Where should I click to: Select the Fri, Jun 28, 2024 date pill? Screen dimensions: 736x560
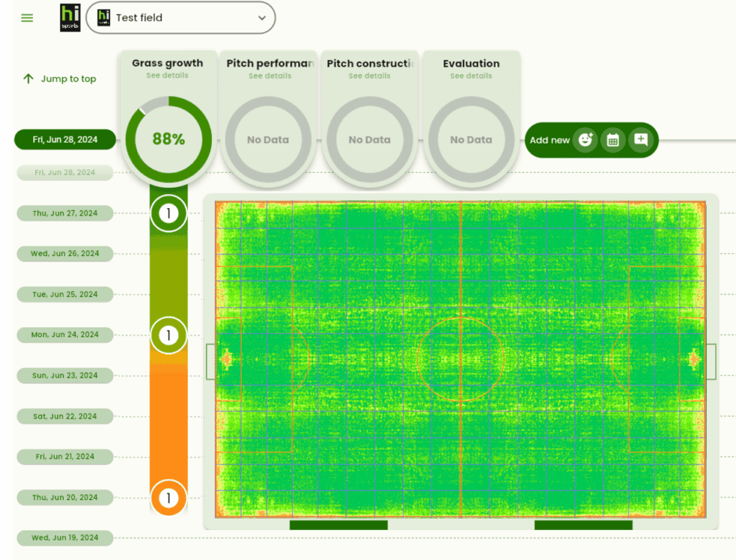pyautogui.click(x=65, y=139)
